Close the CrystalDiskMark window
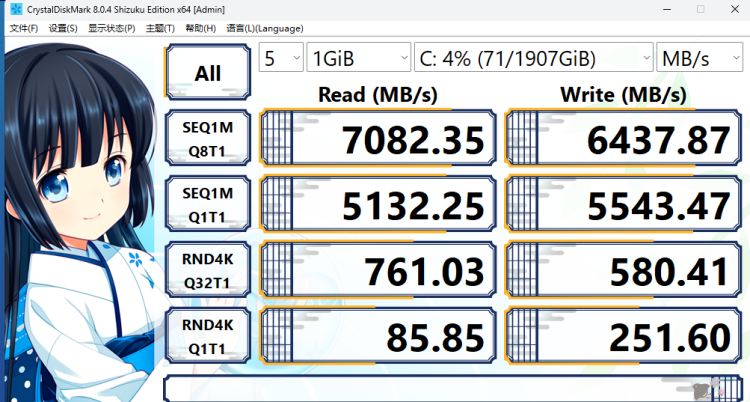This screenshot has width=750, height=402. click(735, 9)
